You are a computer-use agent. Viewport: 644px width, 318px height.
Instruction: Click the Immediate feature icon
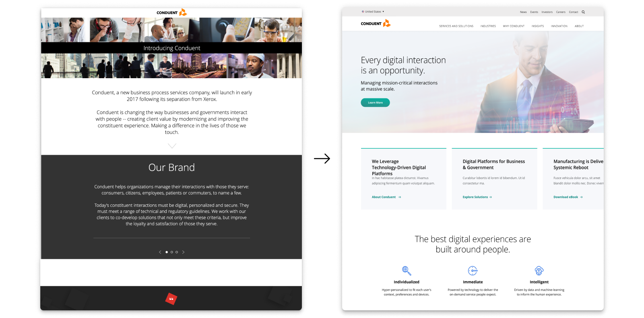[473, 270]
